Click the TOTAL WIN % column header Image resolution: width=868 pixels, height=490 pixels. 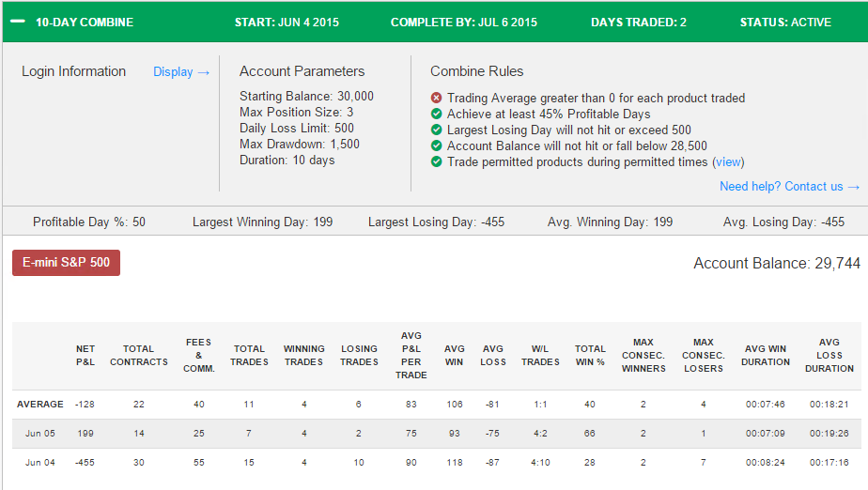[590, 355]
